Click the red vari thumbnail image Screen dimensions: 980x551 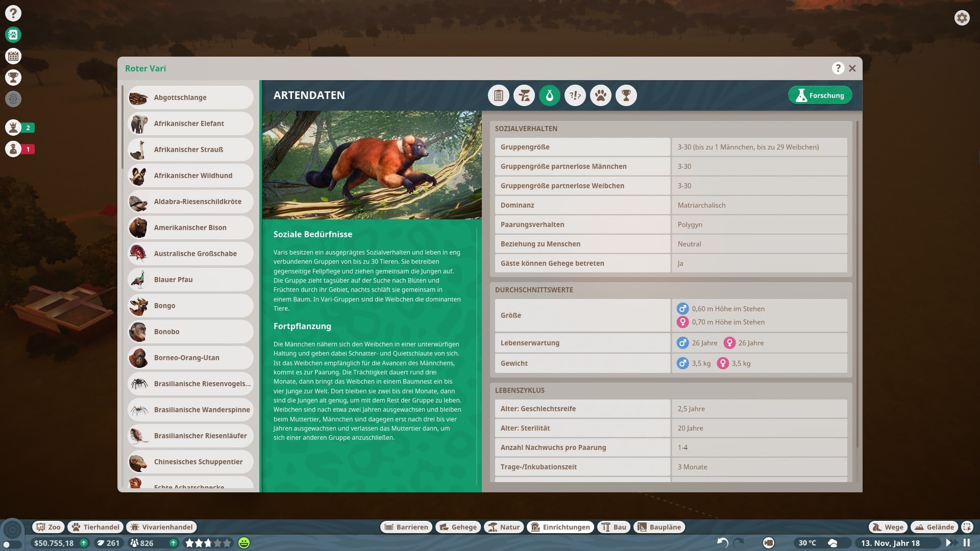(372, 165)
